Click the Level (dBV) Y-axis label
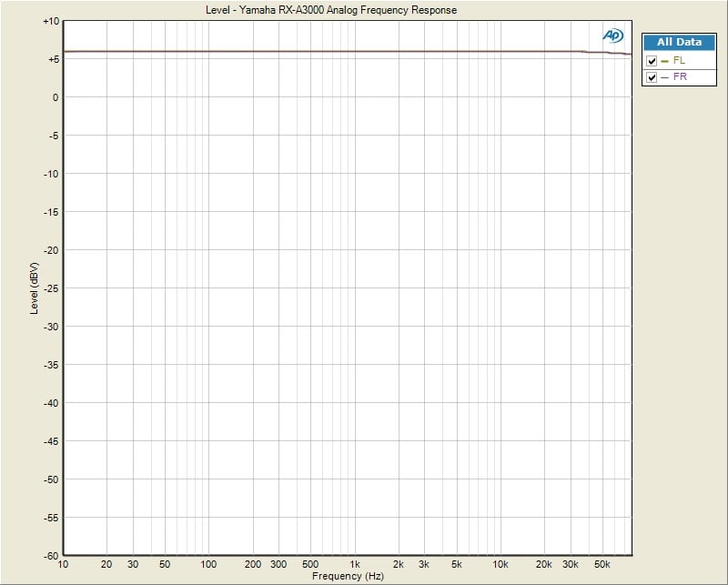Viewport: 728px width, 585px height. click(x=34, y=288)
